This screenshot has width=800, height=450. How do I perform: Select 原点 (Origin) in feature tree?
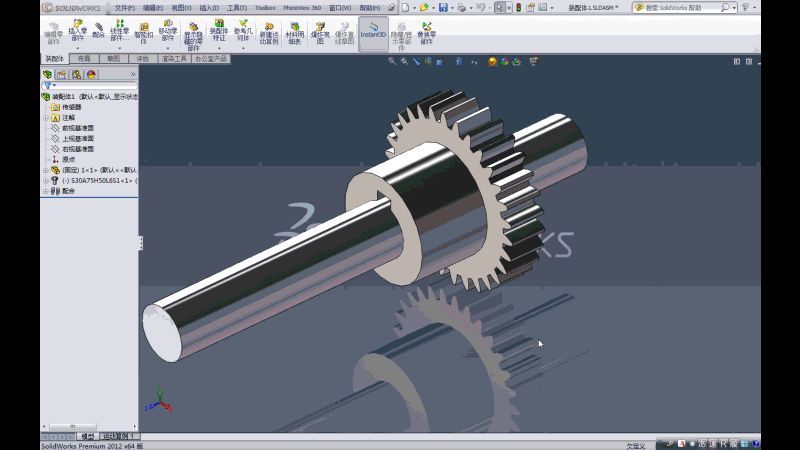[68, 160]
